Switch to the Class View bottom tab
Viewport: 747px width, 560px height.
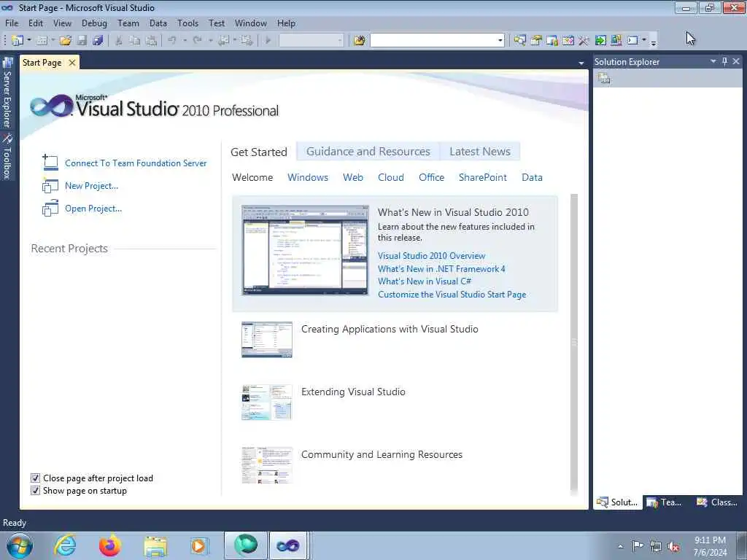tap(716, 502)
